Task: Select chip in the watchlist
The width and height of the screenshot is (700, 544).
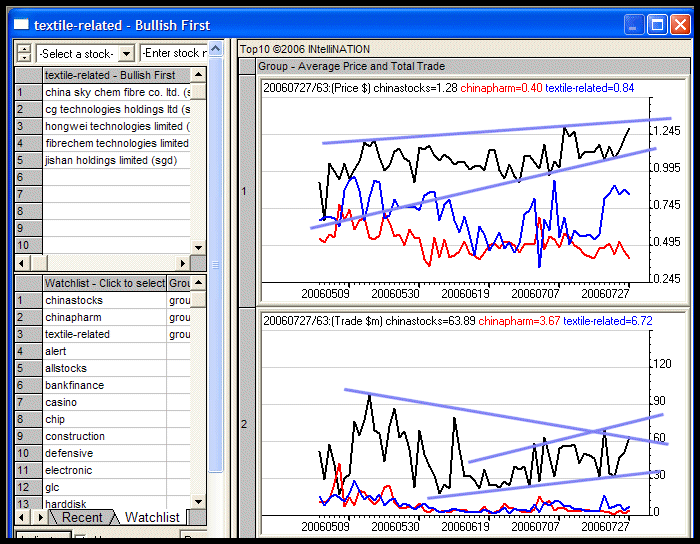Action: click(105, 419)
